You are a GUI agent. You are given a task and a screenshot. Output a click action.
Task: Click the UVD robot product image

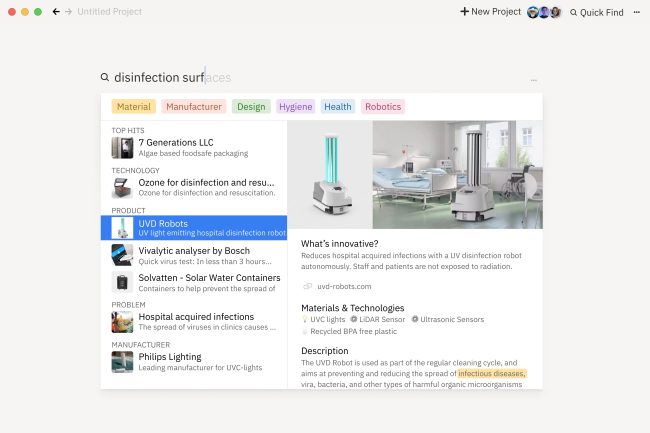tap(330, 174)
